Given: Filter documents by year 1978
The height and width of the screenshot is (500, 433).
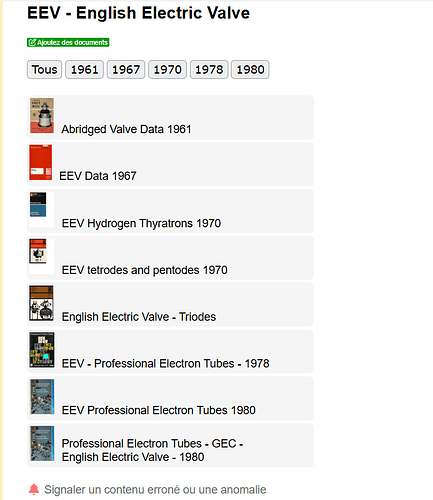Looking at the screenshot, I should tap(209, 69).
